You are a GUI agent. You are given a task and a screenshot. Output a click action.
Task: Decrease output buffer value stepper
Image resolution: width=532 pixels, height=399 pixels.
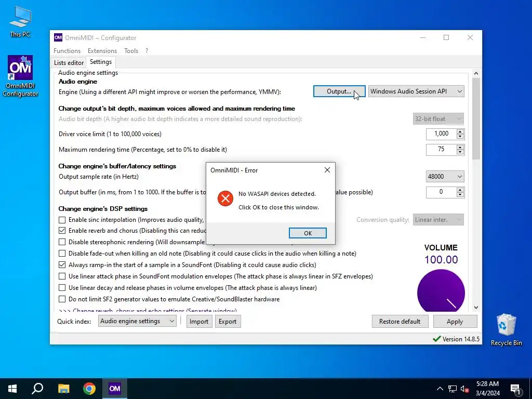[x=460, y=195]
